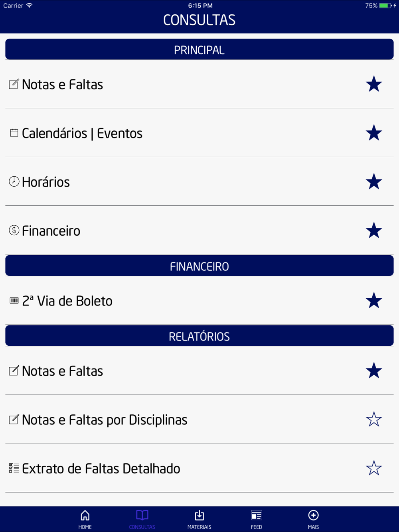Open Notas e Faltas under Relatórios

click(x=199, y=371)
